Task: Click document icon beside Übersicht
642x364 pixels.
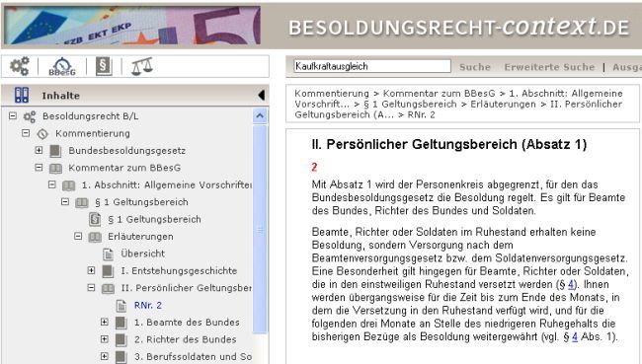Action: pos(108,254)
